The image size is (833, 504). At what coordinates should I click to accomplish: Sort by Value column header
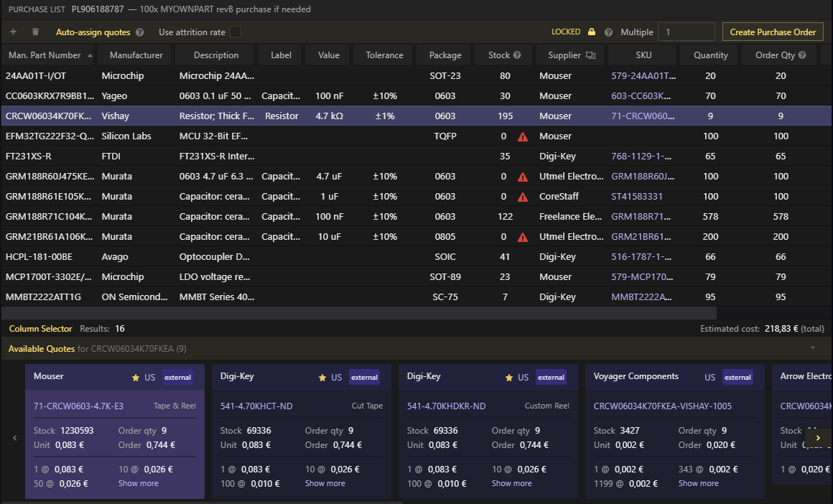tap(328, 55)
